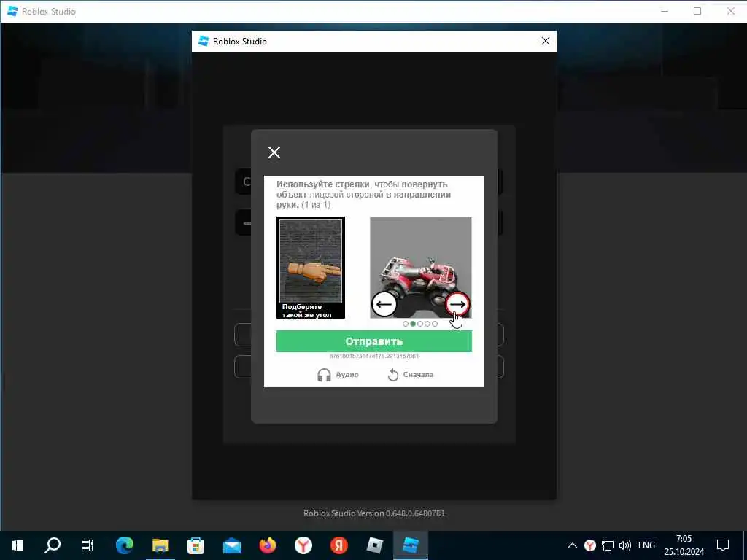Open the volume control in the tray

(624, 545)
